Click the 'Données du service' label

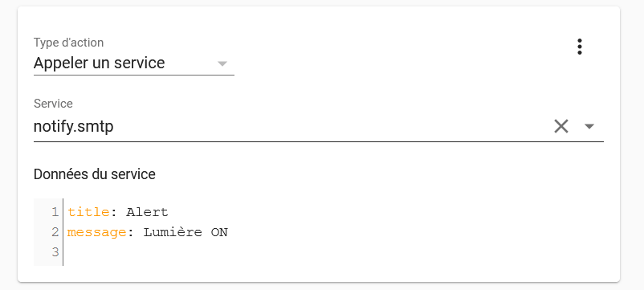coord(95,174)
